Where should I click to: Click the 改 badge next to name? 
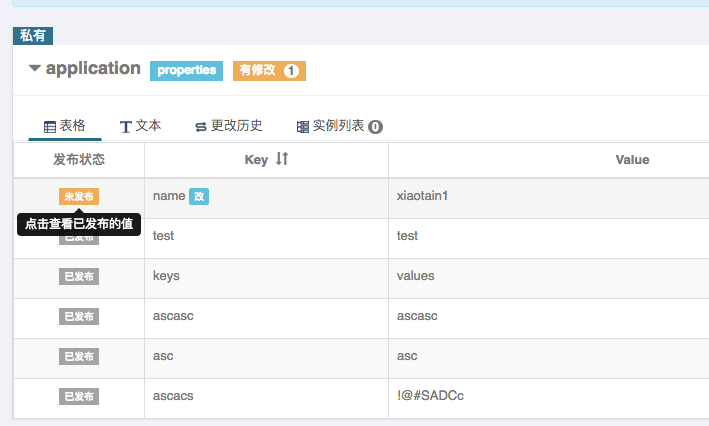tap(199, 196)
